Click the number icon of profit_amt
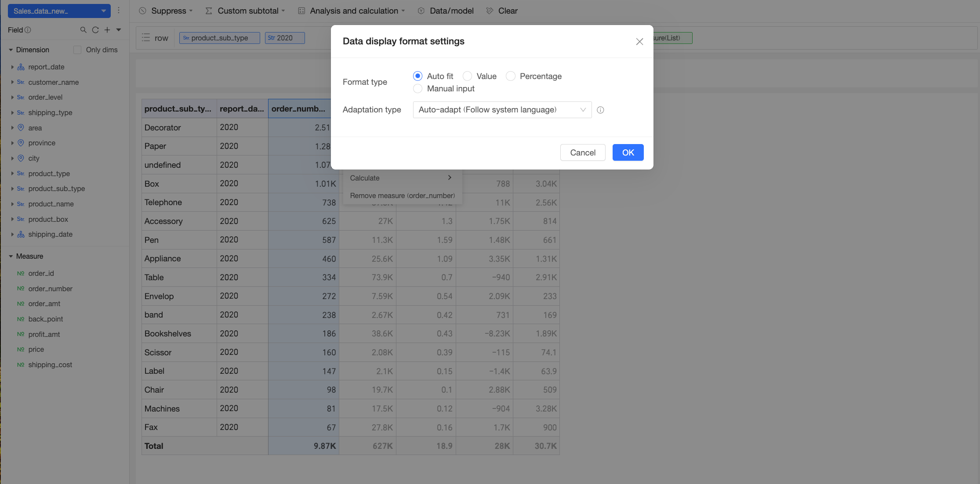 click(21, 334)
